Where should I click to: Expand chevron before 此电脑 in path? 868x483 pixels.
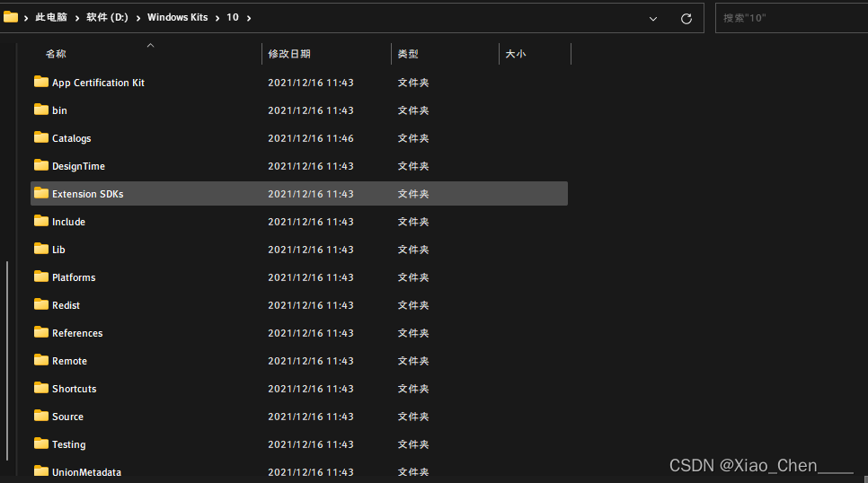26,18
